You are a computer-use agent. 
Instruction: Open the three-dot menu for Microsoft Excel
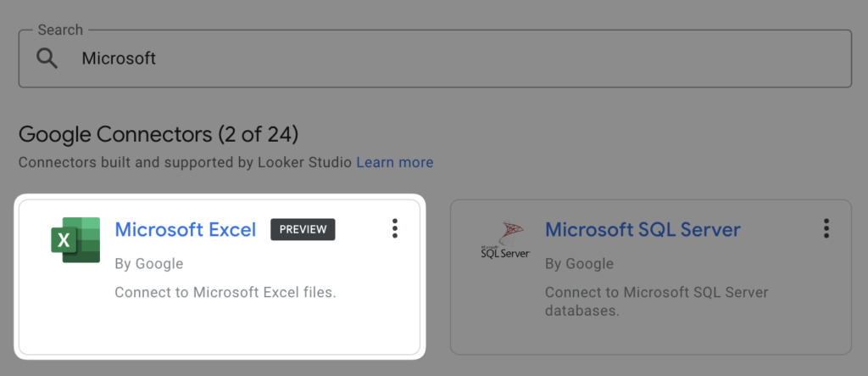tap(395, 228)
